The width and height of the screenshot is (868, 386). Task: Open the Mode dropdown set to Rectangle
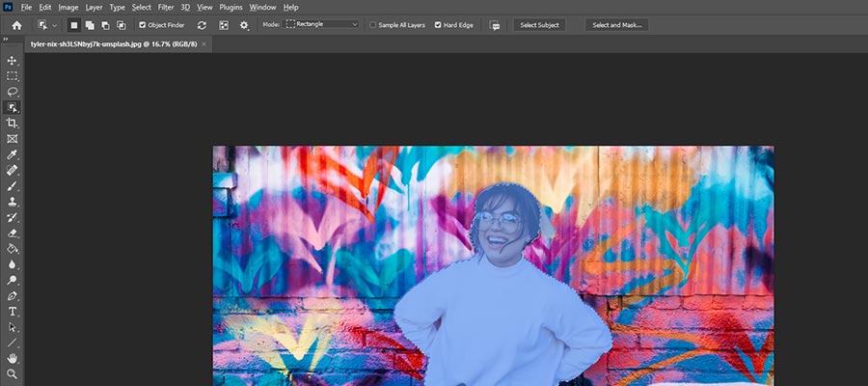[322, 24]
